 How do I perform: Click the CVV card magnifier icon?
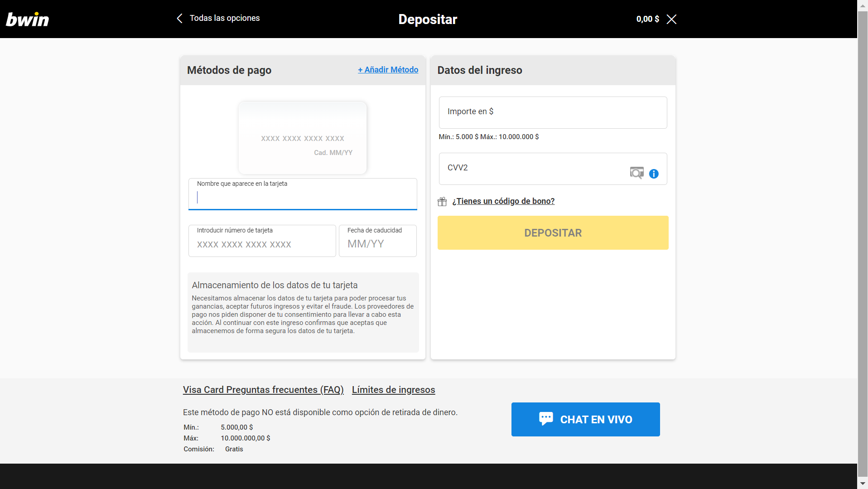click(637, 173)
